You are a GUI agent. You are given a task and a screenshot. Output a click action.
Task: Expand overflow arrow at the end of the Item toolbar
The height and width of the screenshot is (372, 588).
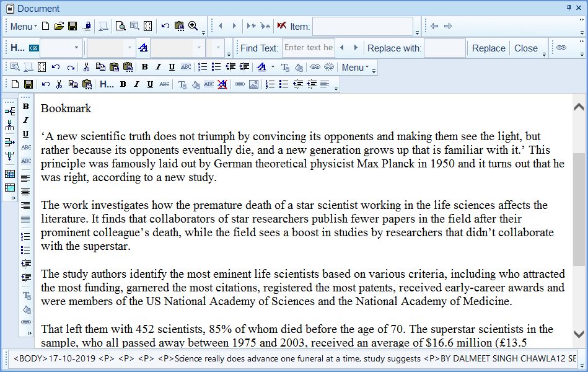tap(417, 33)
